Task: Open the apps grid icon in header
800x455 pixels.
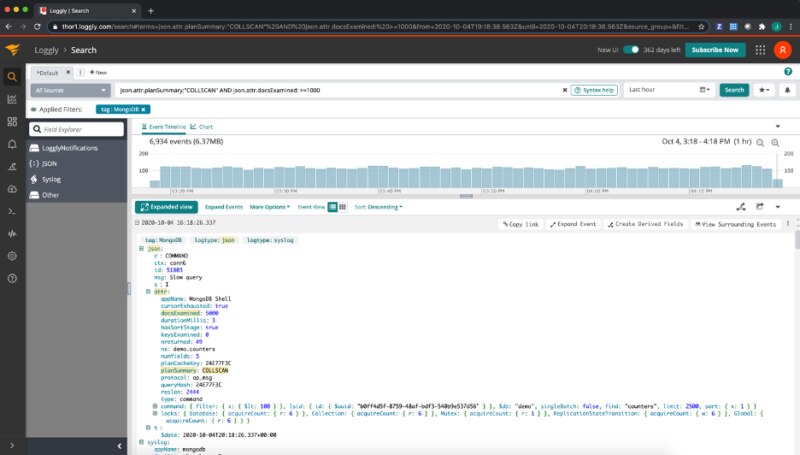Action: (x=761, y=49)
